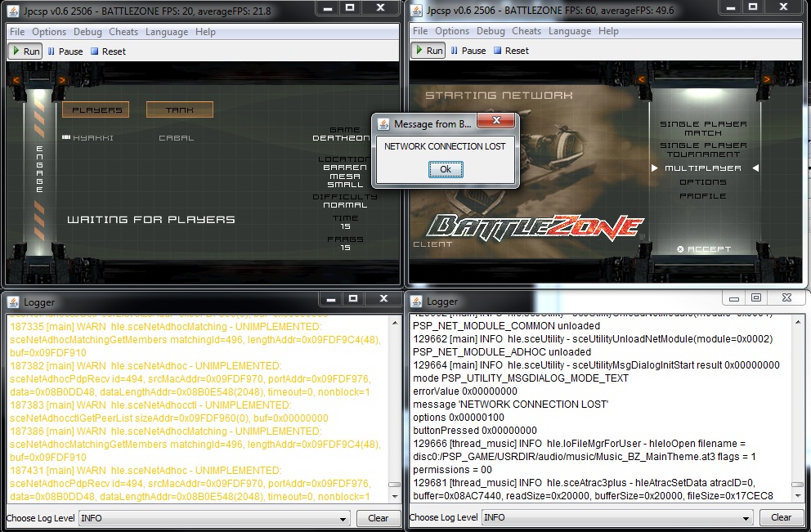Clear the right Logger output
Screen dimensions: 811x532
pos(781,517)
